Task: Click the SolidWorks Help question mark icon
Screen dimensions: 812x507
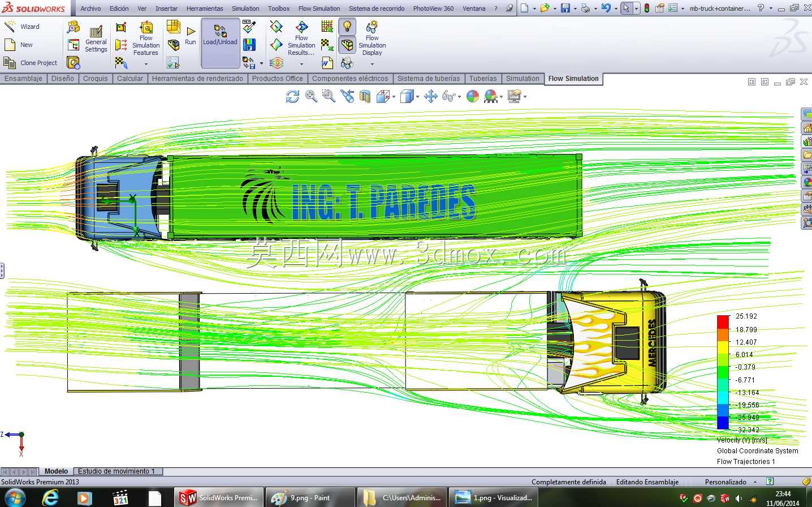Action: click(x=761, y=8)
